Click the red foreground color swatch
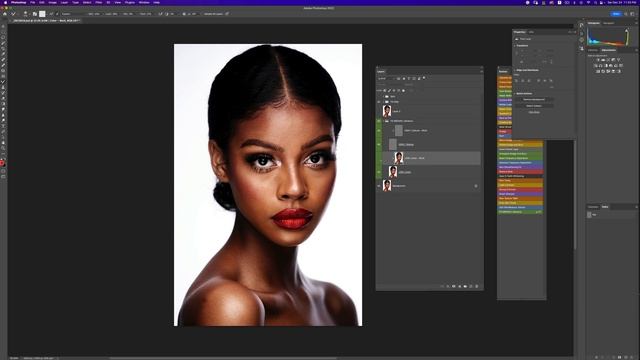The image size is (640, 360). click(x=2, y=163)
